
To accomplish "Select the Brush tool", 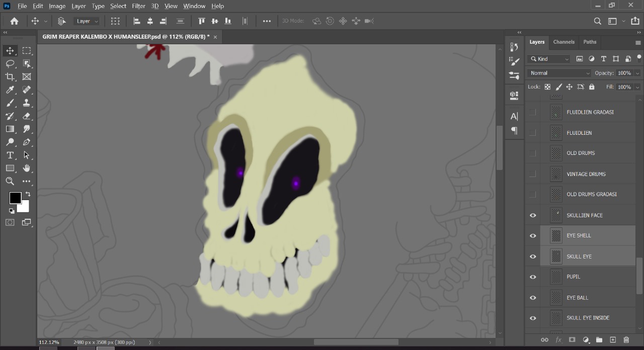I will click(x=10, y=103).
